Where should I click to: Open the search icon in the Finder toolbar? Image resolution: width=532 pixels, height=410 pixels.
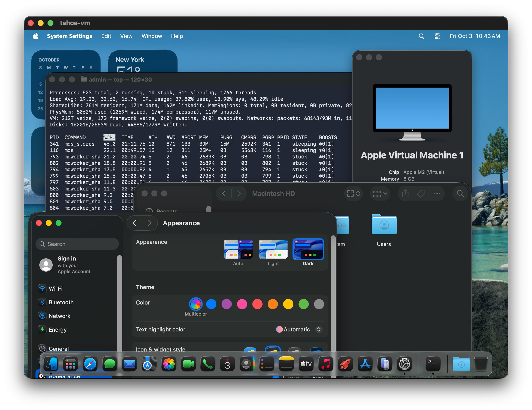point(460,193)
